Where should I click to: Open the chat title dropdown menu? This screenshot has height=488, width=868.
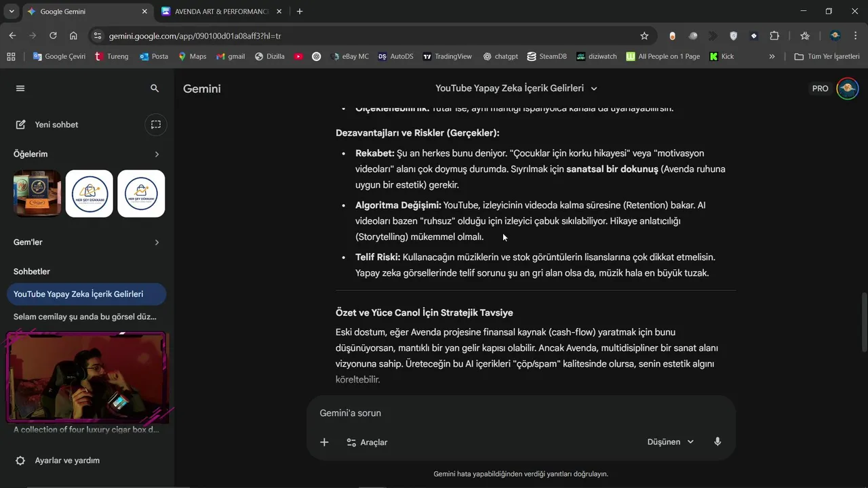[x=594, y=89]
